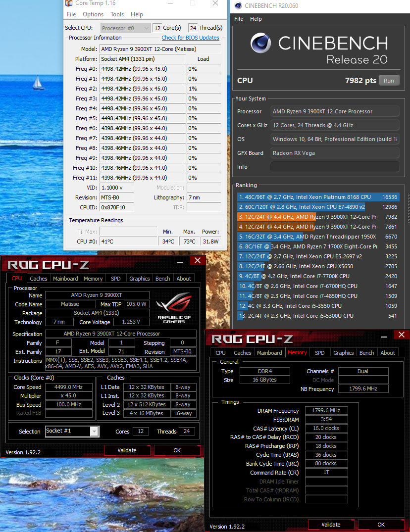This screenshot has height=532, width=410.
Task: Open the Socket #1 selection dropdown
Action: [x=95, y=431]
